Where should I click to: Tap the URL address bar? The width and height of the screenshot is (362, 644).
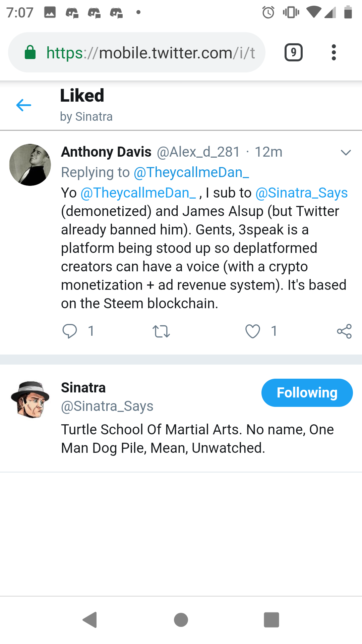pos(151,53)
